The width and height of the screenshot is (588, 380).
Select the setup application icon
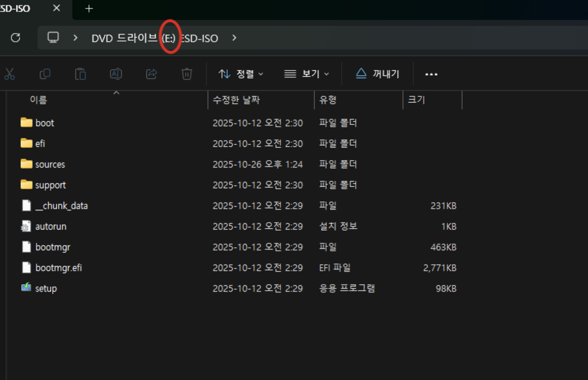pyautogui.click(x=26, y=287)
